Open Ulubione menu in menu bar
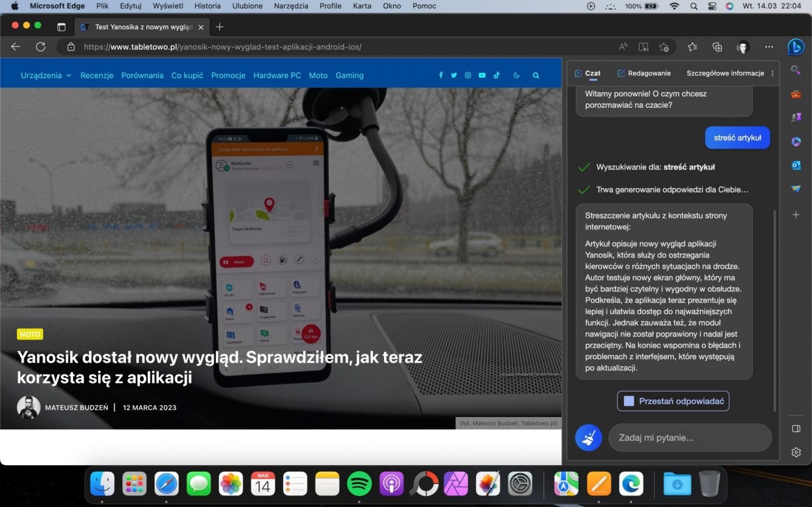The width and height of the screenshot is (812, 507). click(247, 6)
